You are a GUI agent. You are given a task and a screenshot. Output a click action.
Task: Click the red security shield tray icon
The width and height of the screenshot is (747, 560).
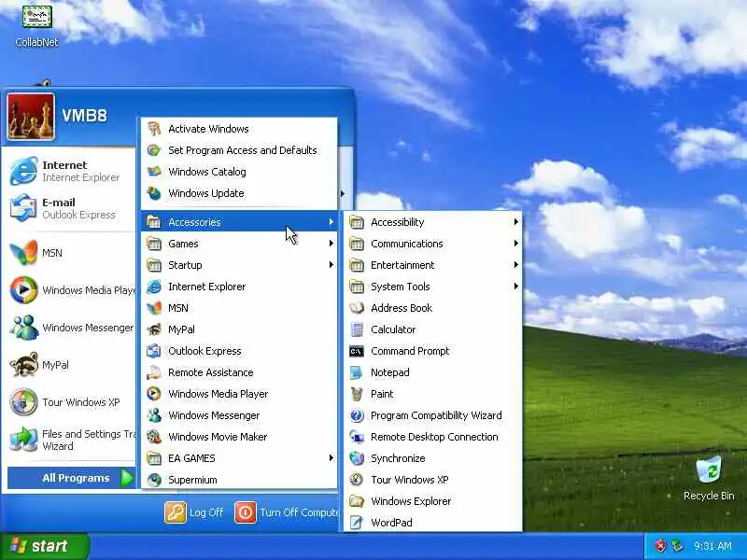(660, 546)
